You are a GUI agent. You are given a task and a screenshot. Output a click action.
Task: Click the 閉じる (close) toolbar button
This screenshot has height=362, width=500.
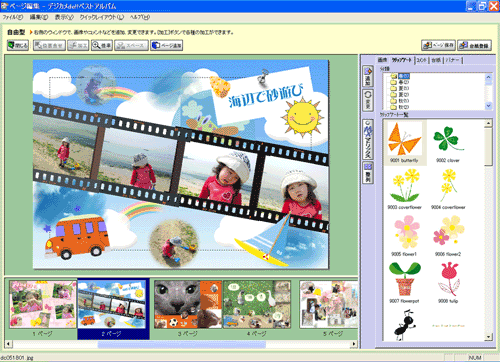pyautogui.click(x=18, y=45)
